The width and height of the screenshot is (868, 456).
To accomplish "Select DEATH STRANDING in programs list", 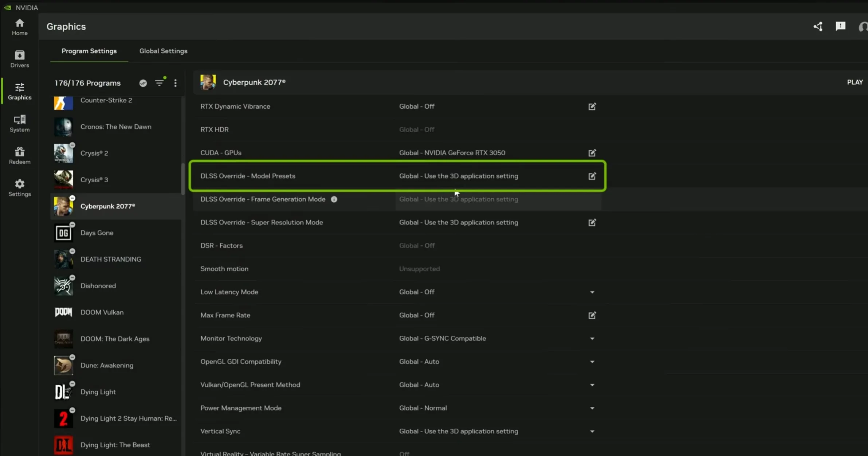I will (x=111, y=259).
